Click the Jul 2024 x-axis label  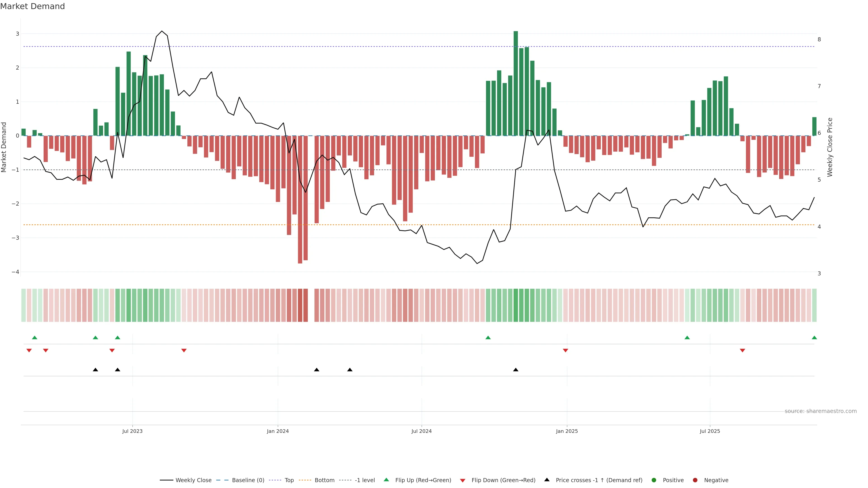tap(421, 432)
